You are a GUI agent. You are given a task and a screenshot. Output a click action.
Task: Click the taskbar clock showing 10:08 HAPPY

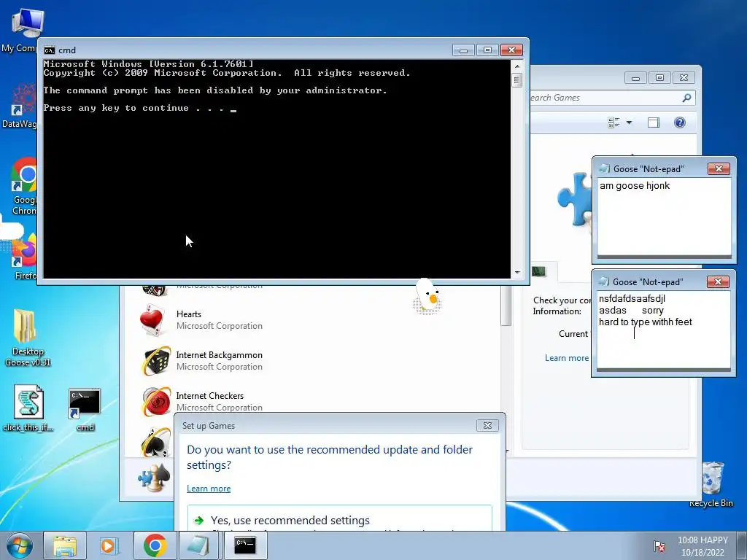click(703, 546)
